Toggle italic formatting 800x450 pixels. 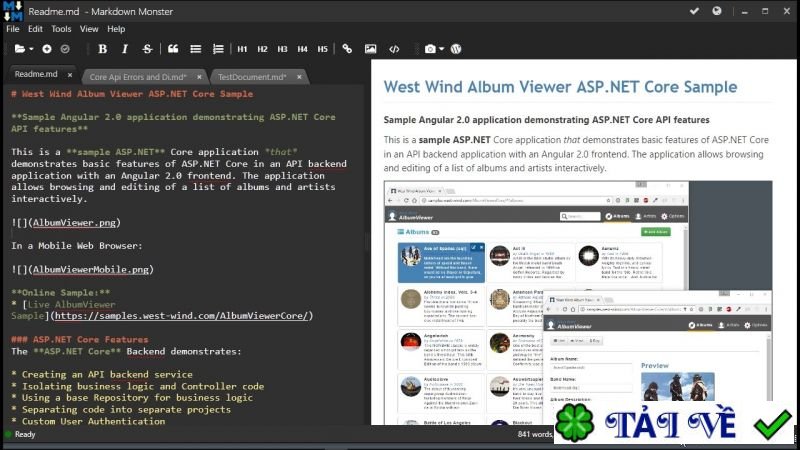pos(124,49)
